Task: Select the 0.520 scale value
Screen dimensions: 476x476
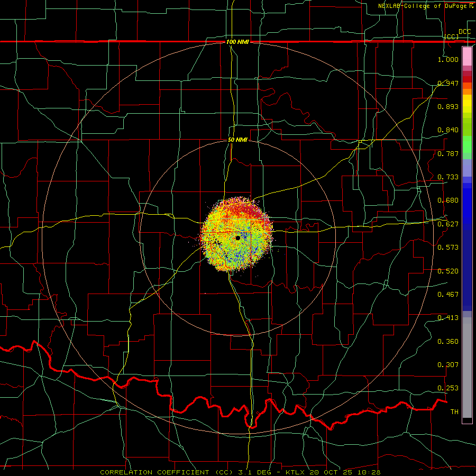Action: [x=448, y=271]
